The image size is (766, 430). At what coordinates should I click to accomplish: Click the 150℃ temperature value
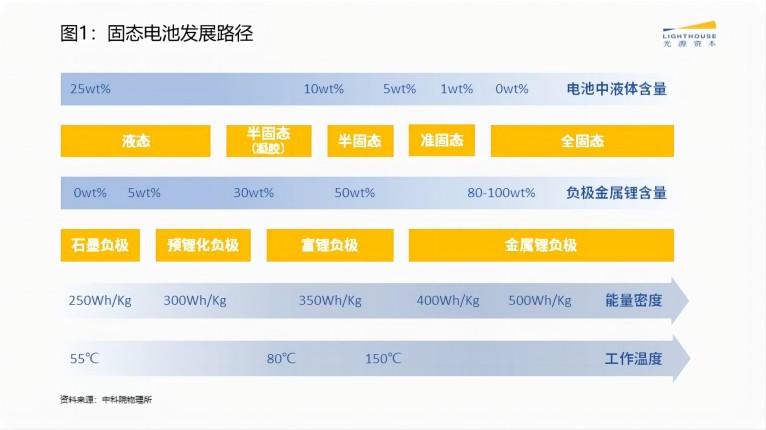tap(383, 359)
